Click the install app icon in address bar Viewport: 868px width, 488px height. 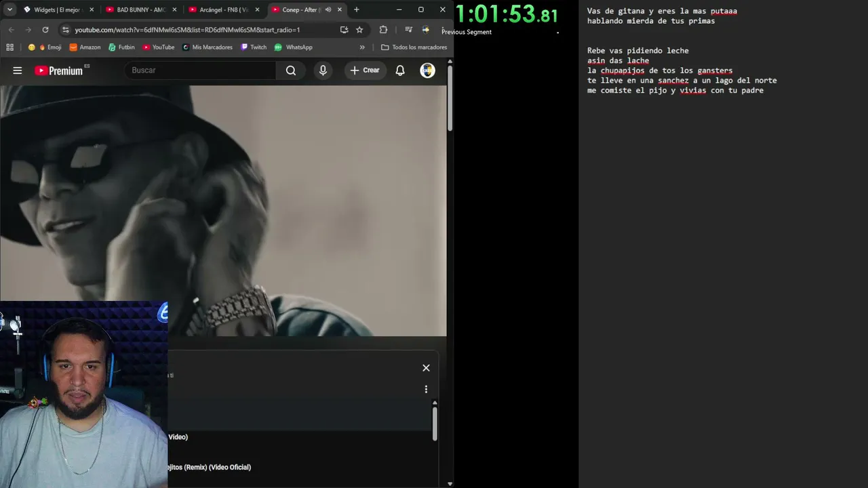pyautogui.click(x=344, y=30)
